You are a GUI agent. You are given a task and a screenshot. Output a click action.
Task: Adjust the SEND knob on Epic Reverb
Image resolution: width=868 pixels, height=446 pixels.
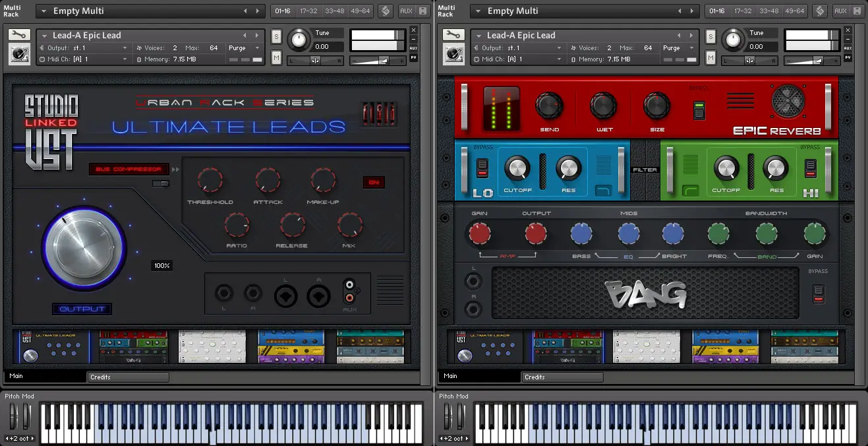(549, 106)
